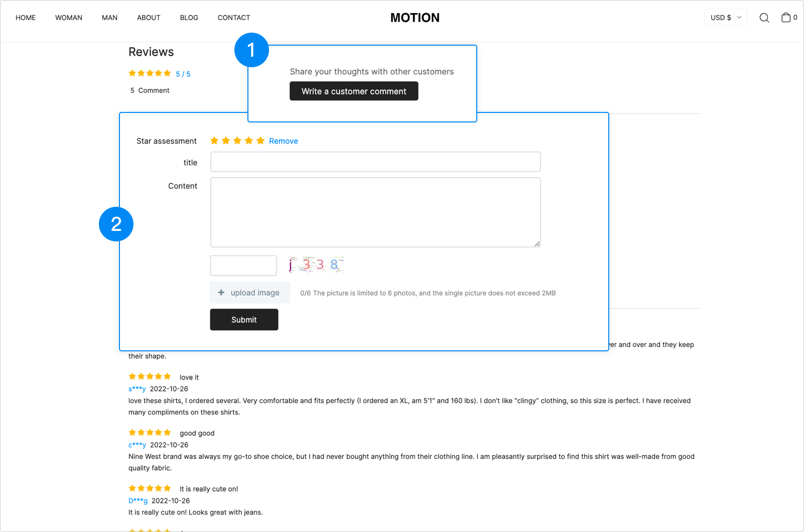Set star assessment to one star
804x532 pixels.
click(214, 141)
